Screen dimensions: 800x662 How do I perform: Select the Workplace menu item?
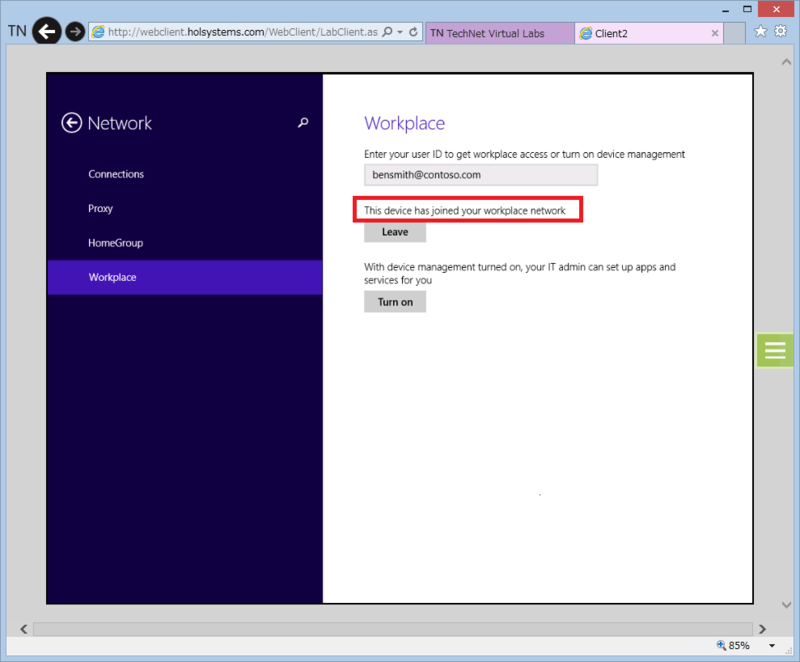[x=185, y=277]
